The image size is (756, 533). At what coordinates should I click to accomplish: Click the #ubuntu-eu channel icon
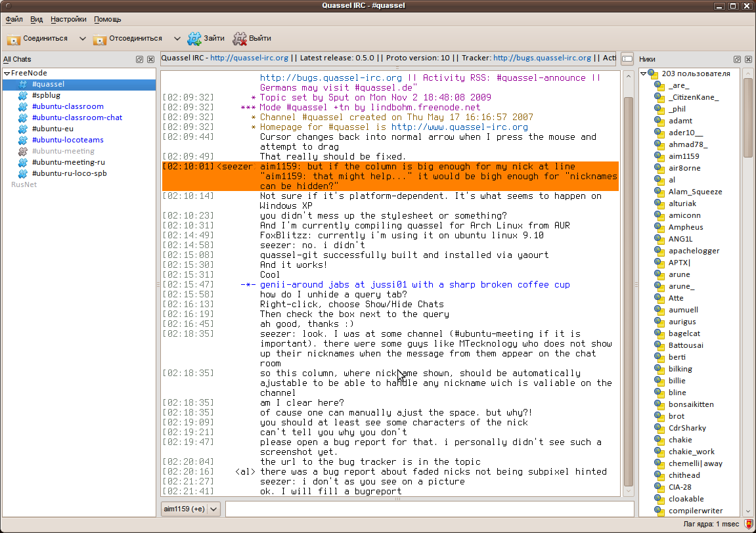coord(23,129)
